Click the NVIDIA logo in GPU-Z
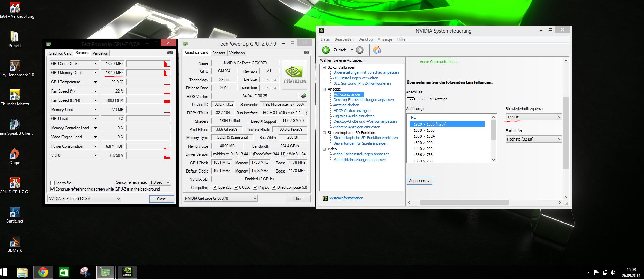This screenshot has height=279, width=644. point(294,75)
